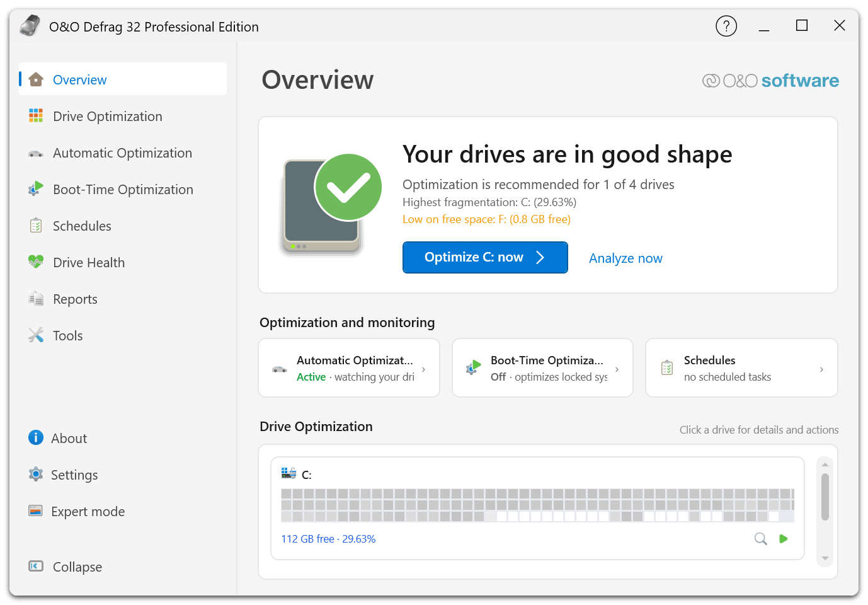
Task: Click the magnifier analyze icon for drive C:
Action: (761, 539)
